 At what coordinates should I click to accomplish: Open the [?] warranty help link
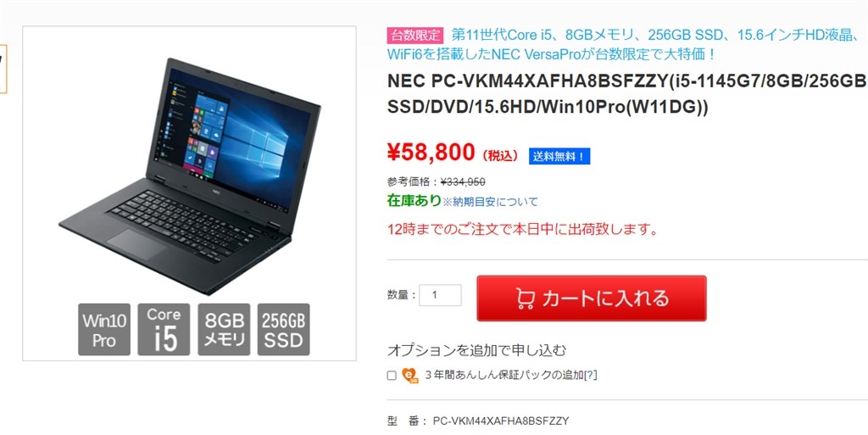[x=591, y=376]
